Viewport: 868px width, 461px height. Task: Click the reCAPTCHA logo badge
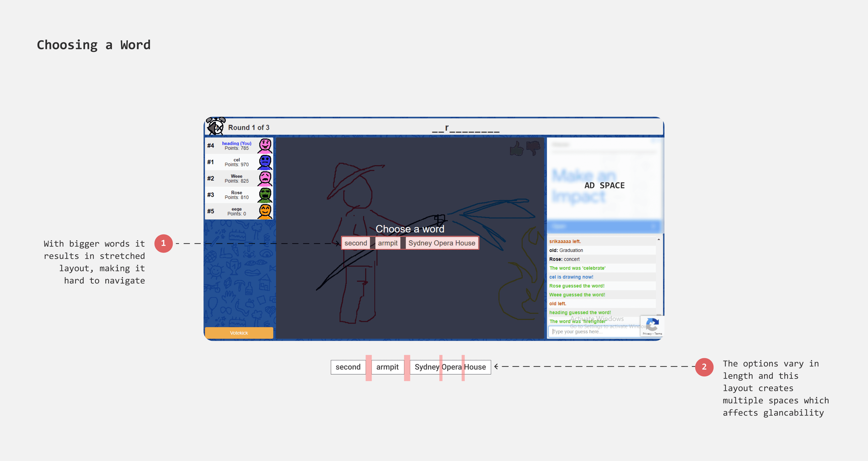653,324
